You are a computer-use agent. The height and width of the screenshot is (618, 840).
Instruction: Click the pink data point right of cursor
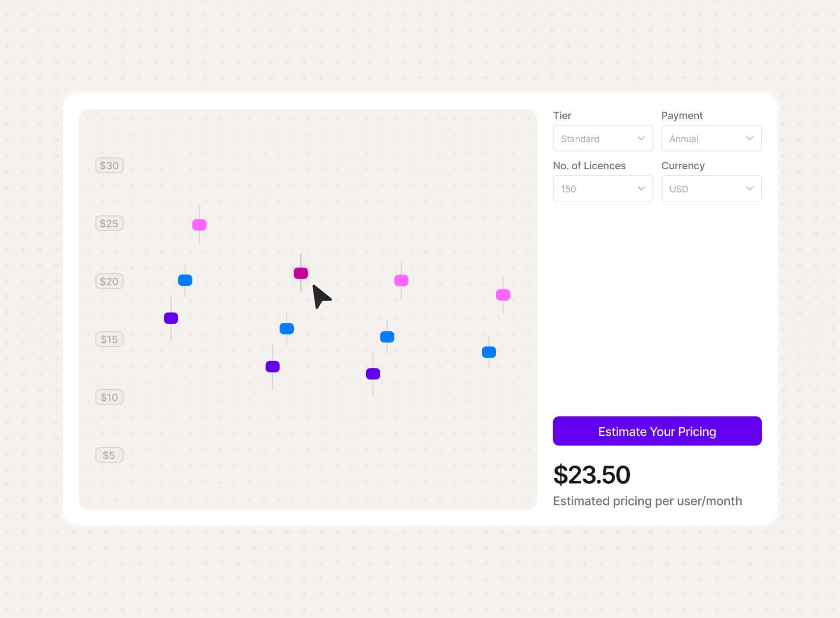pyautogui.click(x=401, y=280)
